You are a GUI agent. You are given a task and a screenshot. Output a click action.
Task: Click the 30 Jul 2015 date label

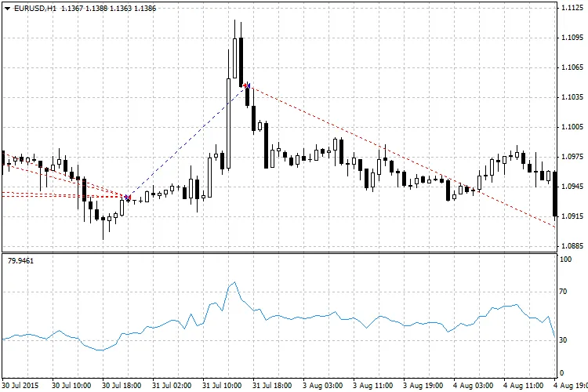click(20, 385)
